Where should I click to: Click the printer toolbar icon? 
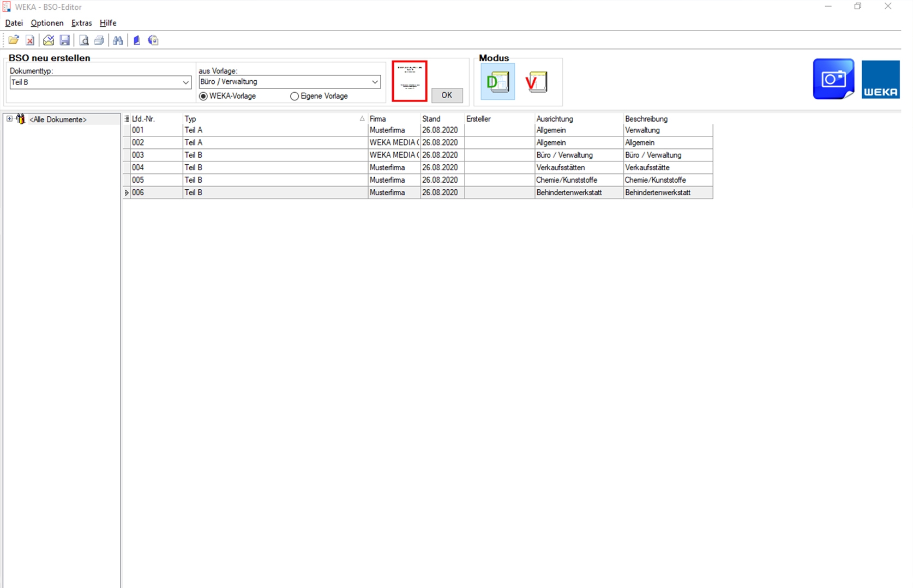click(x=99, y=40)
